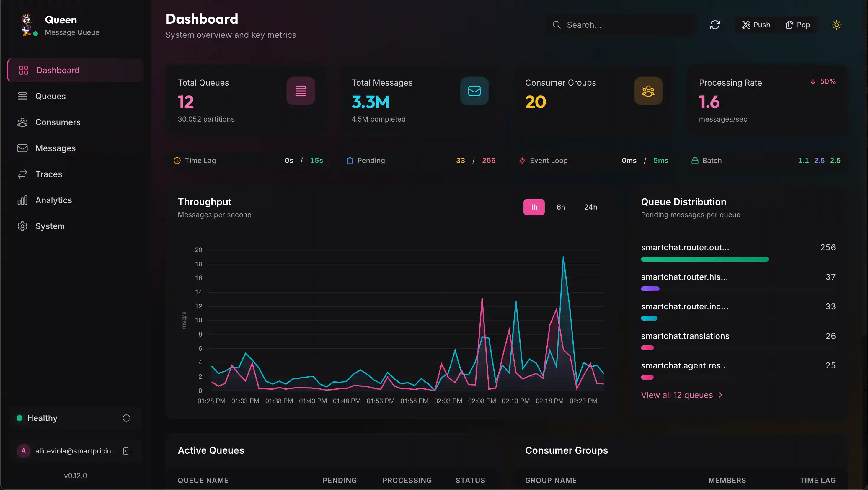Click the search field in the top bar

[x=620, y=24]
